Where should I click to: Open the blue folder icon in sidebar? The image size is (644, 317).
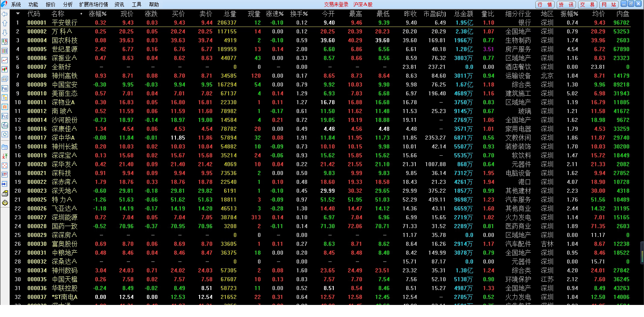tap(4, 147)
